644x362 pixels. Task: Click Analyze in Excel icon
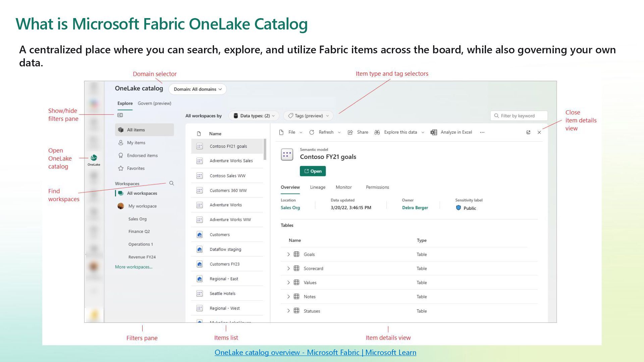434,132
